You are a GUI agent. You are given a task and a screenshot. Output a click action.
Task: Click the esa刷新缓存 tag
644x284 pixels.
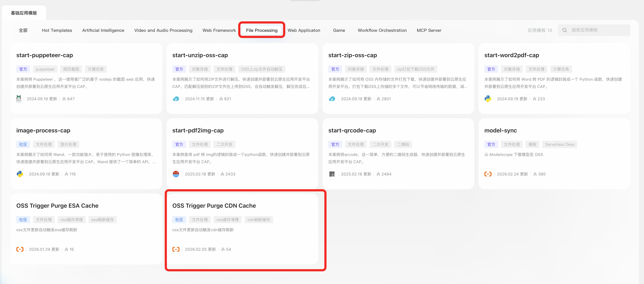click(x=102, y=220)
